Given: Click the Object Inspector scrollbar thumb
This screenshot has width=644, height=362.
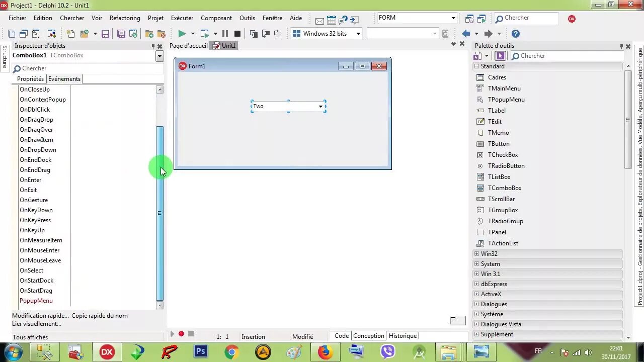Looking at the screenshot, I should [x=160, y=213].
